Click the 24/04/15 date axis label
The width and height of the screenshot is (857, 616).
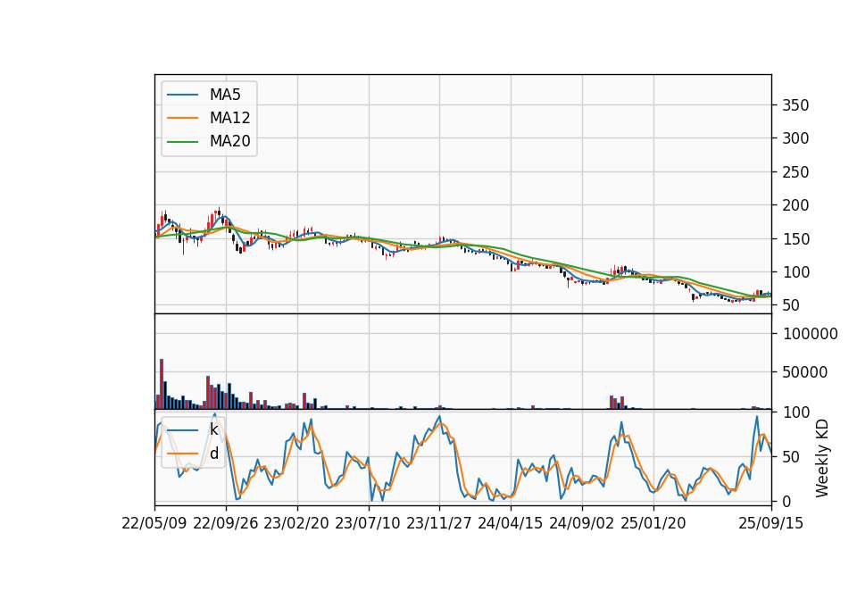[511, 523]
